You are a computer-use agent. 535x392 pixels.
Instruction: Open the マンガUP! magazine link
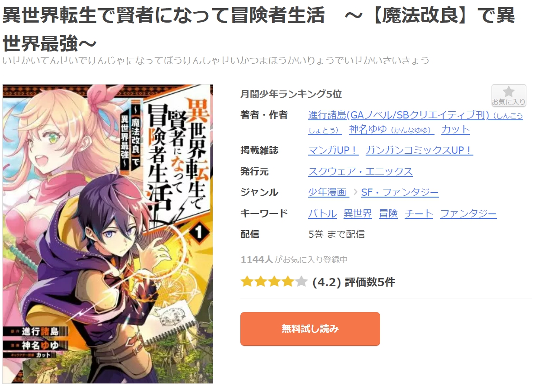(x=333, y=150)
